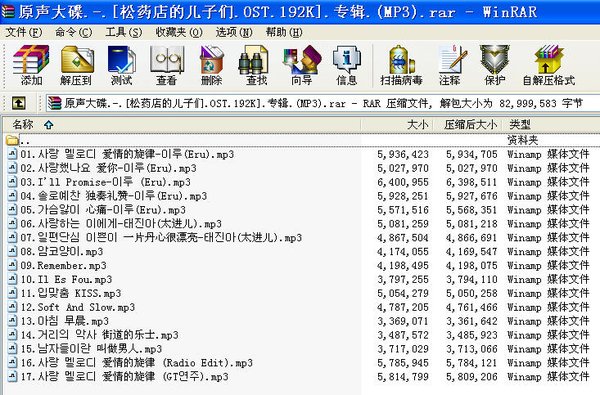600x395 pixels.
Task: Click size value 5,936,423
Action: pos(403,154)
